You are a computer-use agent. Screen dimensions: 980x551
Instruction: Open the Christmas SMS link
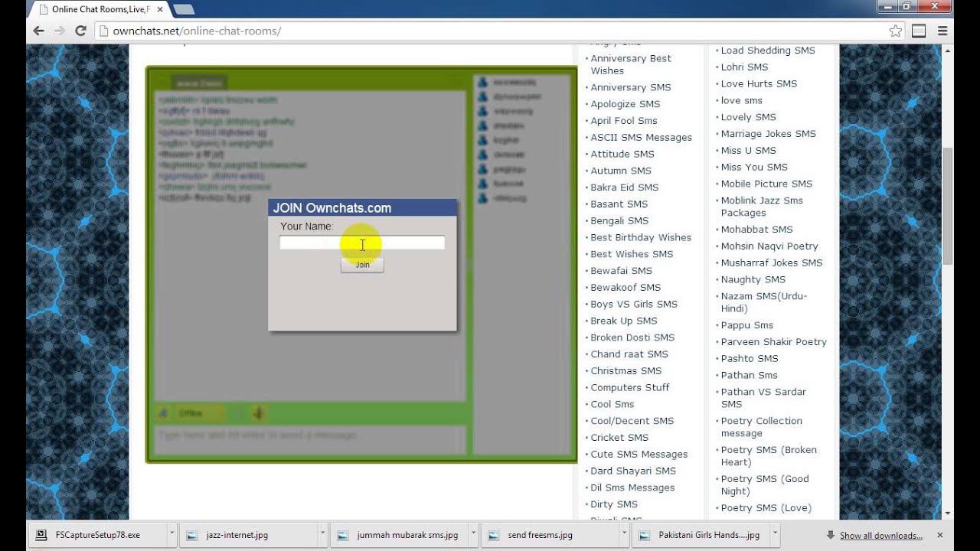tap(626, 370)
